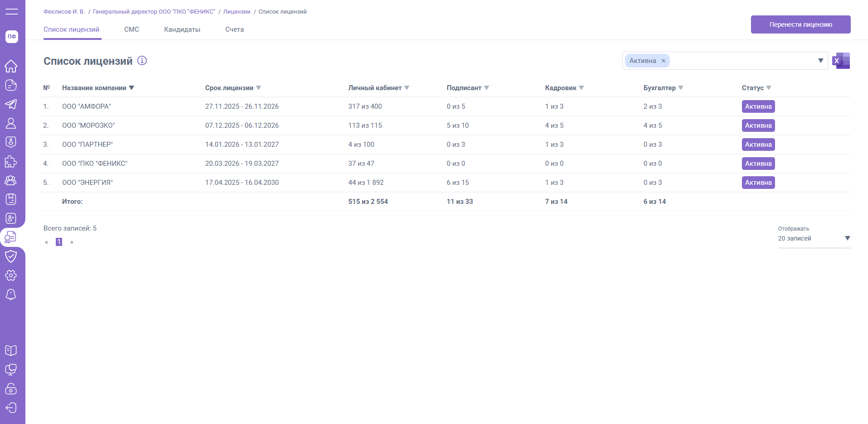
Task: Open the settings gear in sidebar
Action: [11, 275]
